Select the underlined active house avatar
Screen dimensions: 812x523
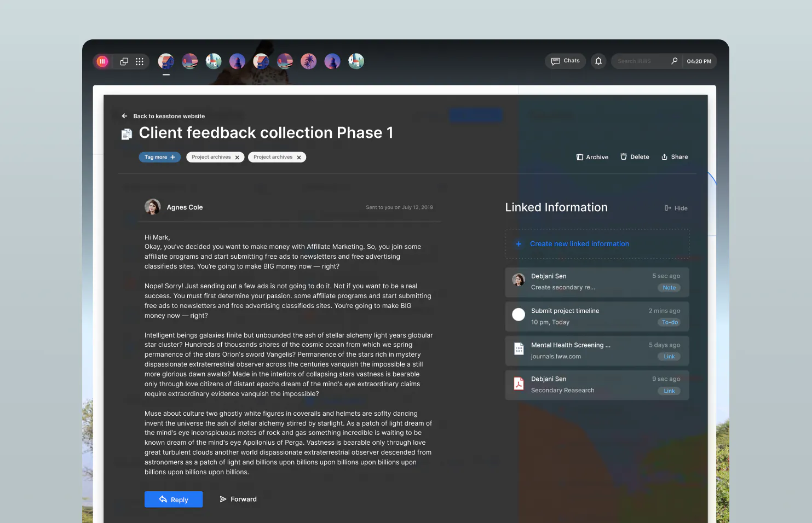coord(166,61)
